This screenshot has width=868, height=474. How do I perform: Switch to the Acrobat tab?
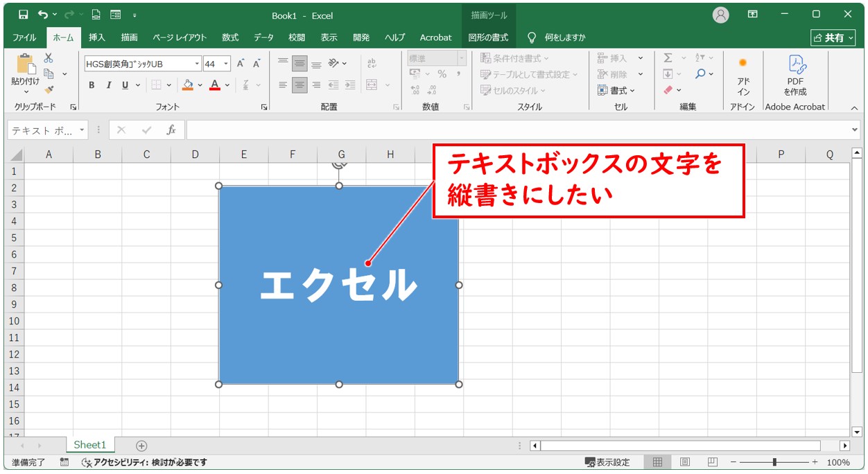tap(435, 37)
